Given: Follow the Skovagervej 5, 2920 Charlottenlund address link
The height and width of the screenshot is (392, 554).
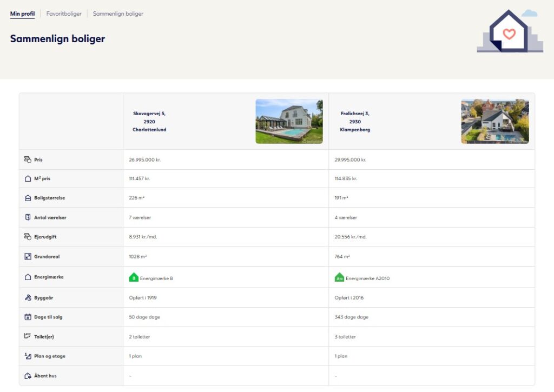Looking at the screenshot, I should [149, 122].
